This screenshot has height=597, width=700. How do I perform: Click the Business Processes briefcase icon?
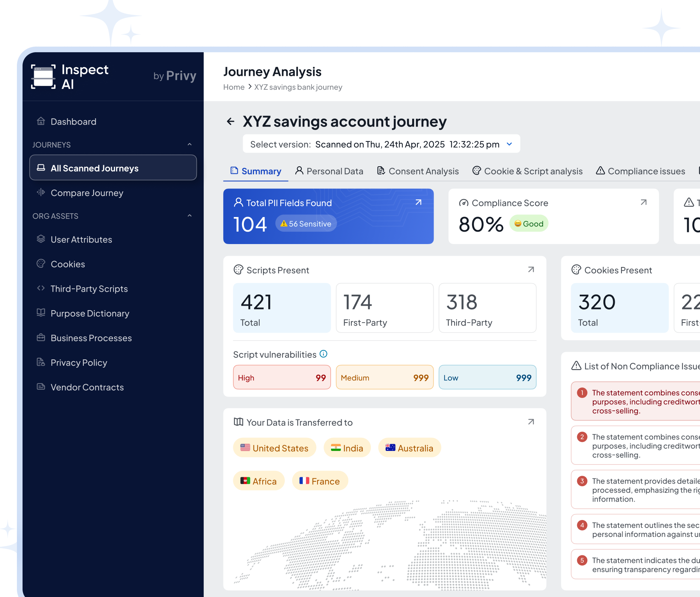tap(41, 338)
